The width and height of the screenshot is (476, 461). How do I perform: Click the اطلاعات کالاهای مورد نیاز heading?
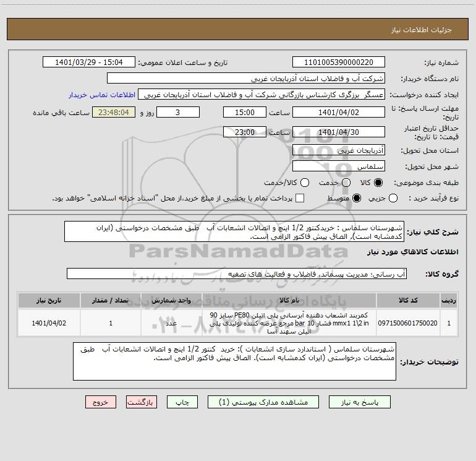tap(413, 252)
